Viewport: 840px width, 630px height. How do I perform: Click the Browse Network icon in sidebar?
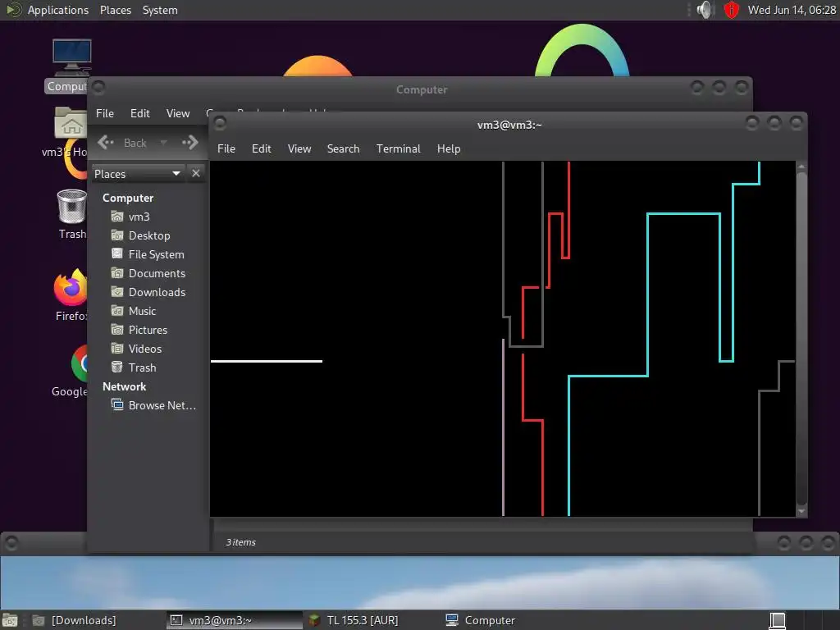click(116, 405)
